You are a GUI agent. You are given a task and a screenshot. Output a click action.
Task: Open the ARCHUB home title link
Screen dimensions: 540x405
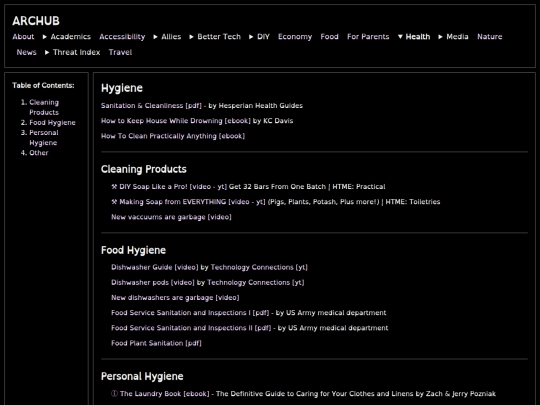[x=36, y=21]
